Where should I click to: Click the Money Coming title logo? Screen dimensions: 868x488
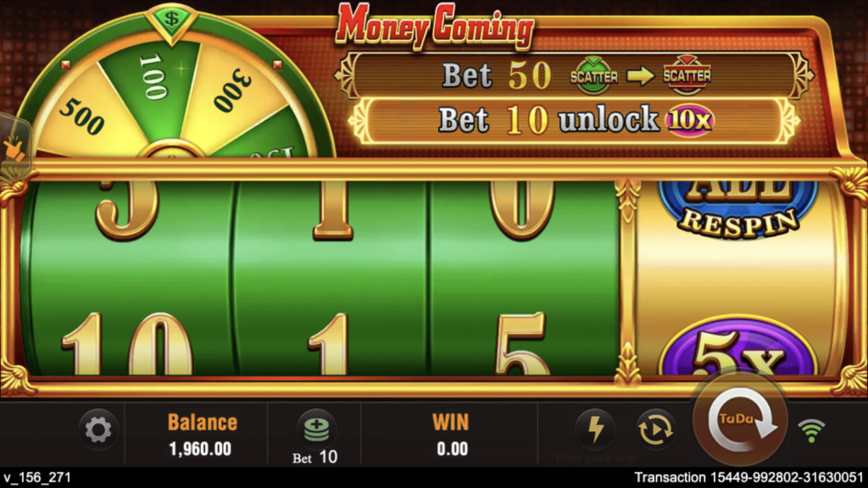point(435,25)
